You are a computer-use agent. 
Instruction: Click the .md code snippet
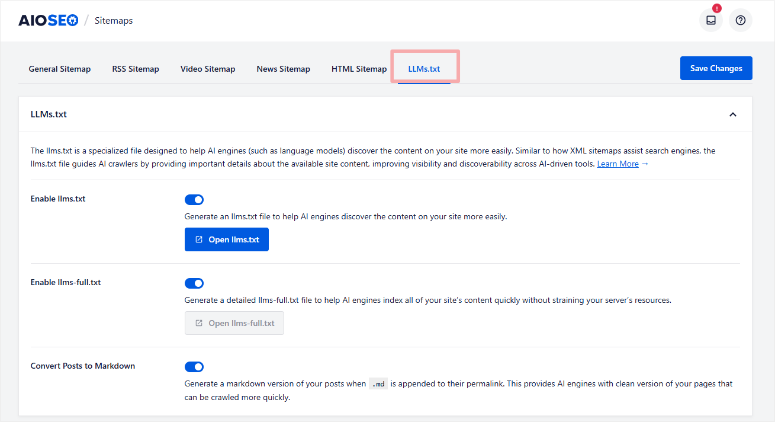coord(378,384)
